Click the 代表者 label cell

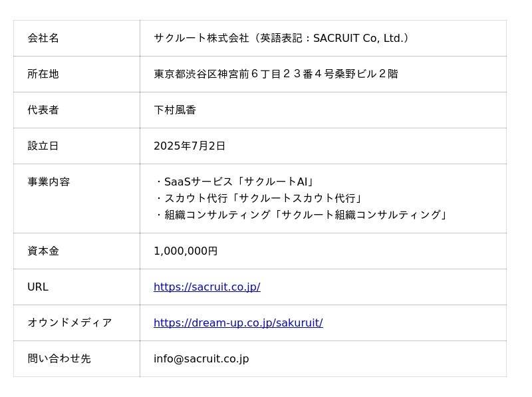[43, 110]
